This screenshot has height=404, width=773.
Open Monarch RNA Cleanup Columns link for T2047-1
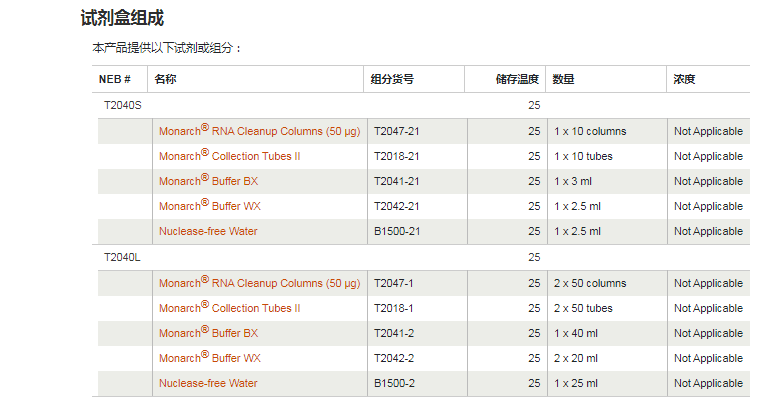pos(259,283)
